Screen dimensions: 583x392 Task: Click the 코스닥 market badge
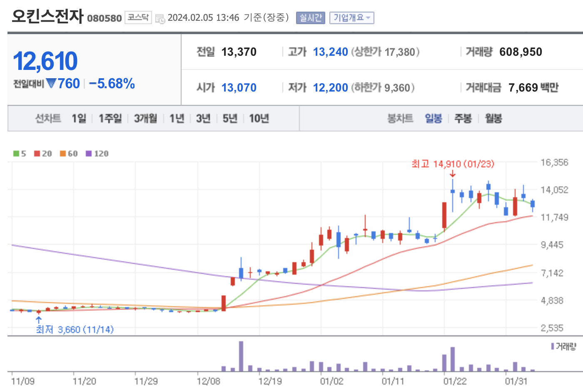138,17
